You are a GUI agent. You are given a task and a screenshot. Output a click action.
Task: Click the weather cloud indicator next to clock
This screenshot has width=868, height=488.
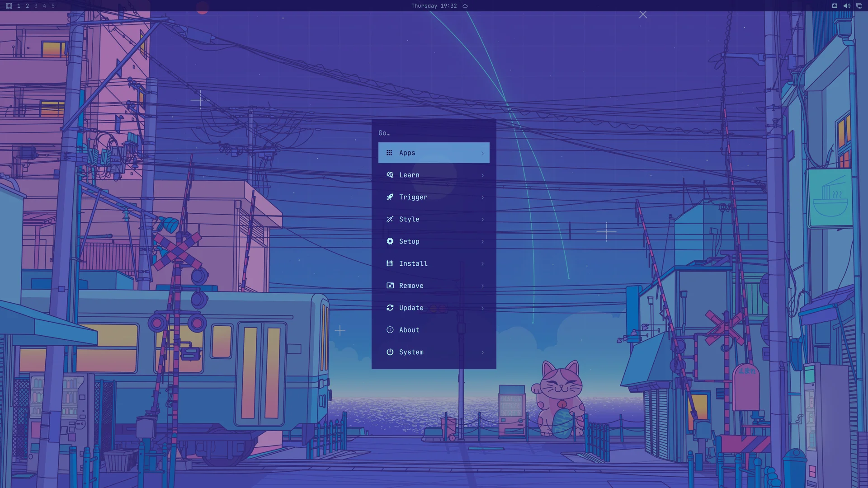click(x=465, y=6)
